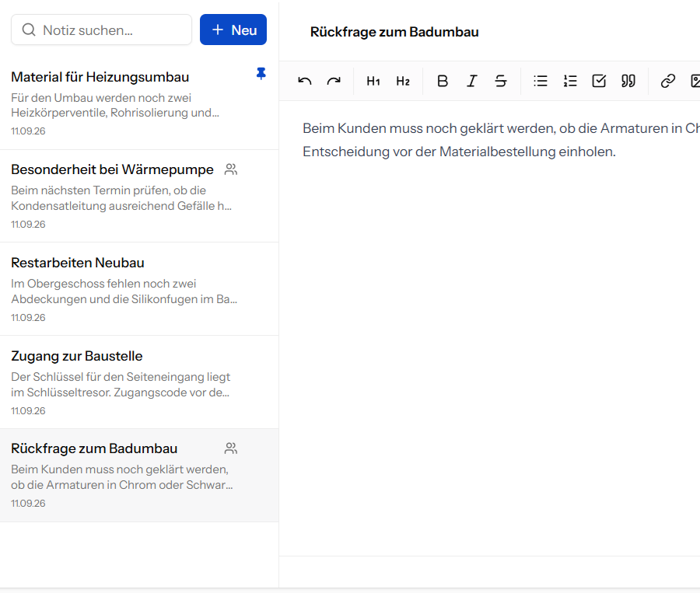Viewport: 700px width, 593px height.
Task: Click the date 11.09.26 under Restarbeiten Neubau
Action: click(x=28, y=318)
